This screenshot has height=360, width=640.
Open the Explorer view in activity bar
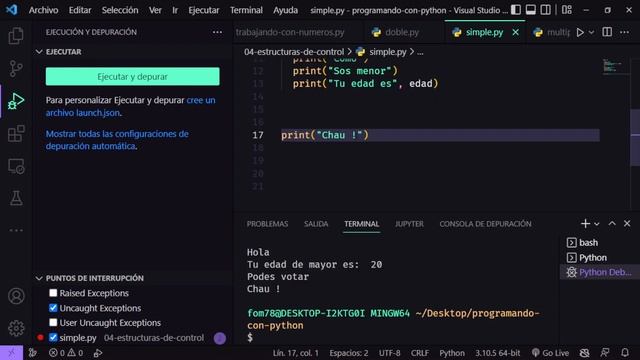pos(16,36)
